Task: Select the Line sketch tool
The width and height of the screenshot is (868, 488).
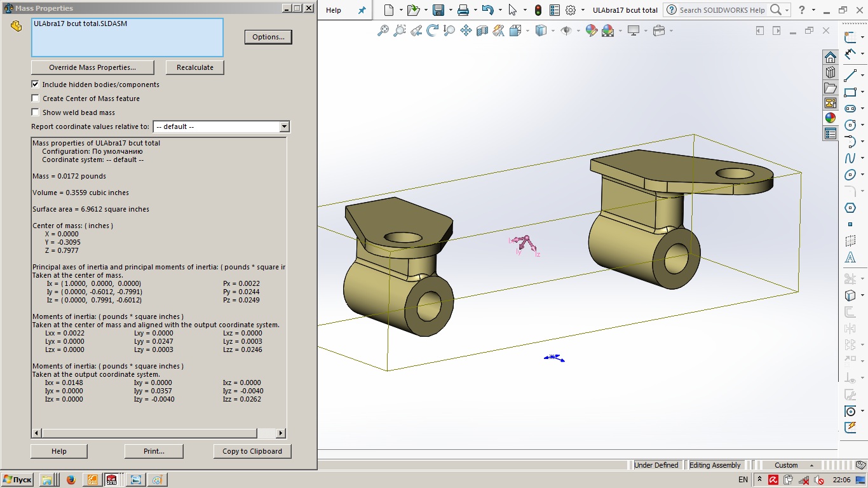Action: pyautogui.click(x=850, y=76)
